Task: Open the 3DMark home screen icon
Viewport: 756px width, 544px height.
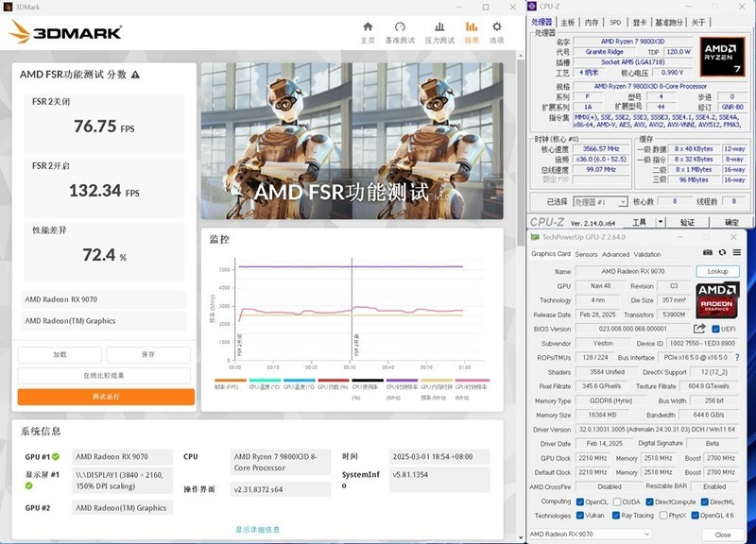Action: click(368, 26)
